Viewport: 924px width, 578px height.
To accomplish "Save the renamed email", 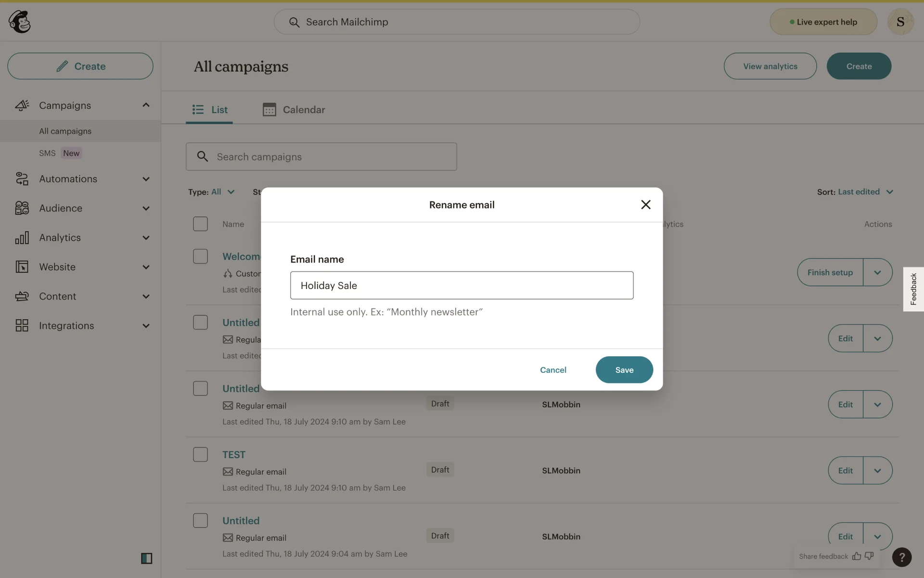I will coord(624,370).
